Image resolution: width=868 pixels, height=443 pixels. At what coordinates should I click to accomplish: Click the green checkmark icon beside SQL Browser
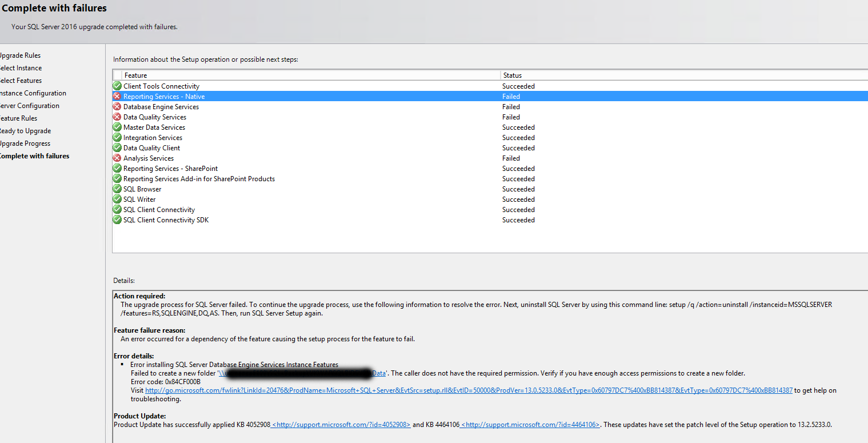117,189
